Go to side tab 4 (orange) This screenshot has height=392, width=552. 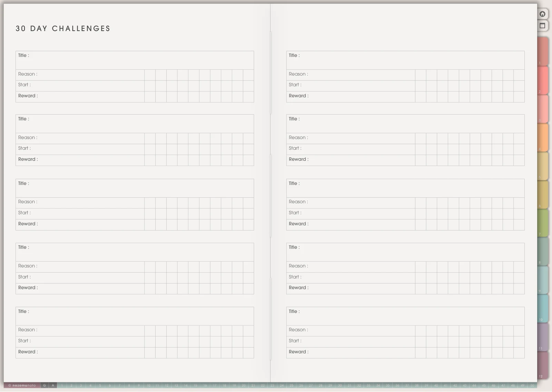click(x=543, y=137)
